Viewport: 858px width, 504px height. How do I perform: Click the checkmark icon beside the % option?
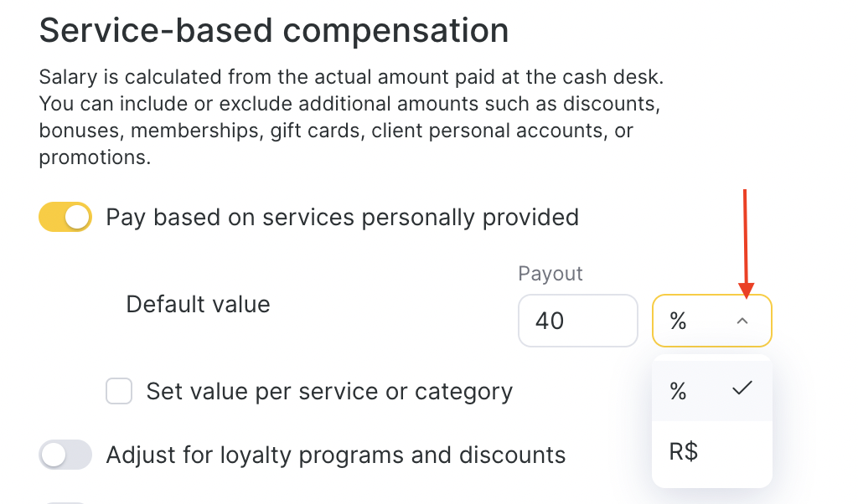(742, 388)
